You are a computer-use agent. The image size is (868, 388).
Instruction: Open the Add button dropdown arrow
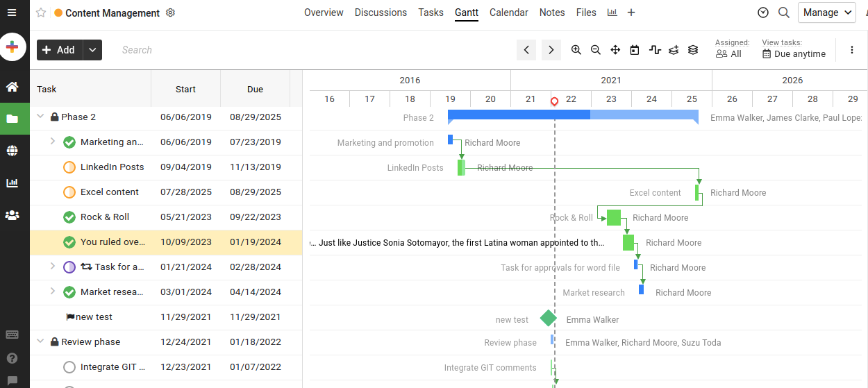click(x=92, y=50)
